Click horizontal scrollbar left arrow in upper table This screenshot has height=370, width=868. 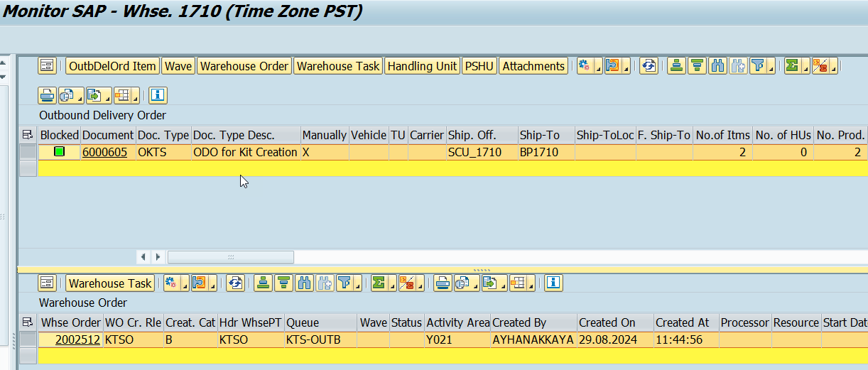click(143, 256)
